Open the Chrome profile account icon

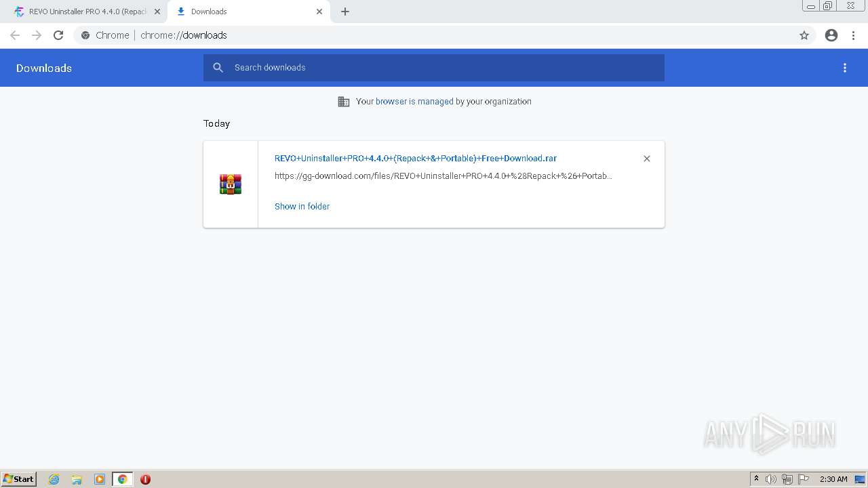[831, 35]
